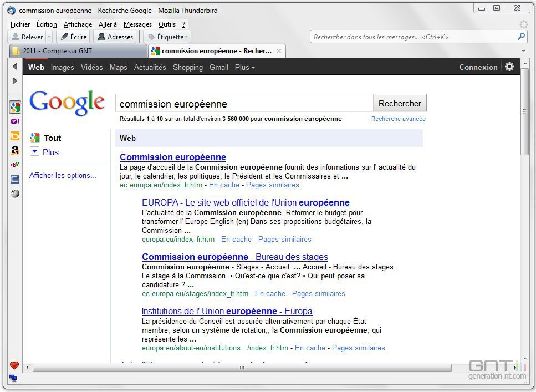Expand the Plus dropdown in Google bar
The height and width of the screenshot is (392, 536).
[245, 68]
